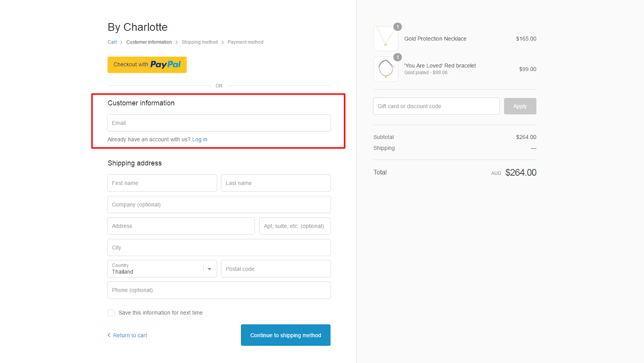The height and width of the screenshot is (363, 644).
Task: Click the quantity badge on the necklace
Action: (x=398, y=27)
